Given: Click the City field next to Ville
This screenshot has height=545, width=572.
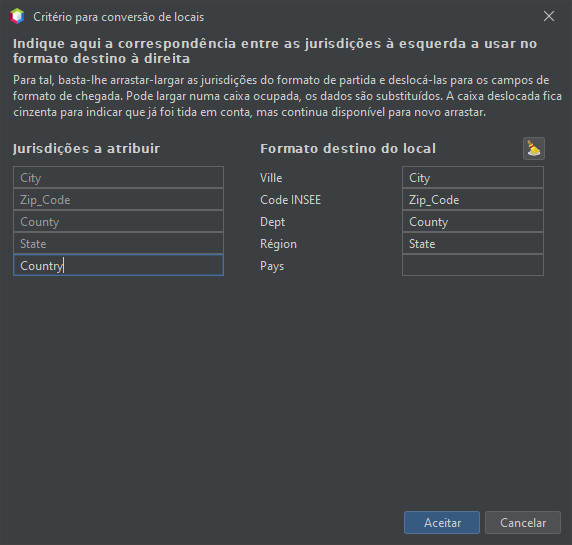Looking at the screenshot, I should 473,177.
